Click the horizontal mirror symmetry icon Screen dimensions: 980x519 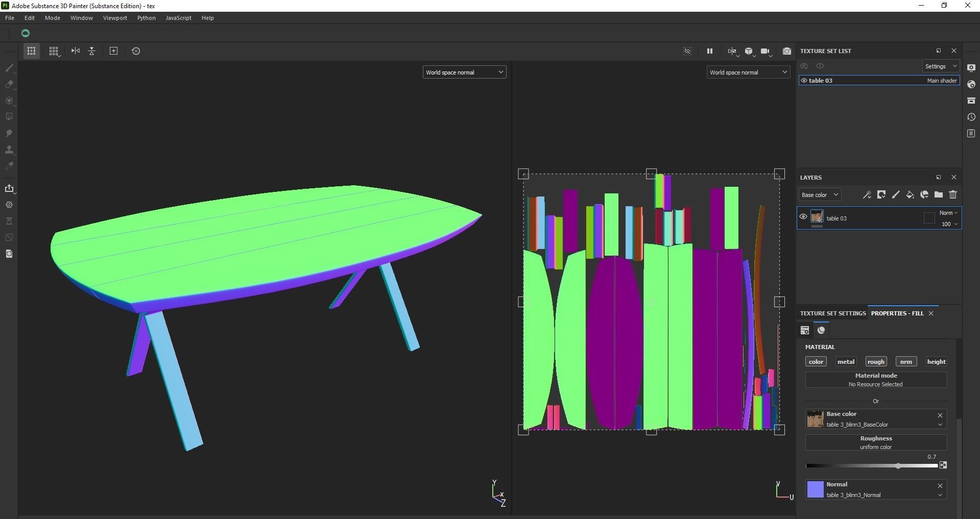tap(76, 51)
